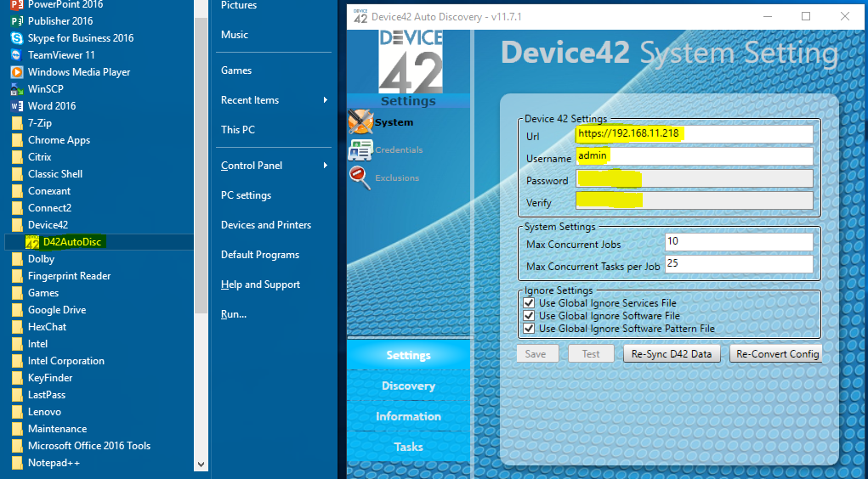Open Help and Support

pyautogui.click(x=260, y=285)
